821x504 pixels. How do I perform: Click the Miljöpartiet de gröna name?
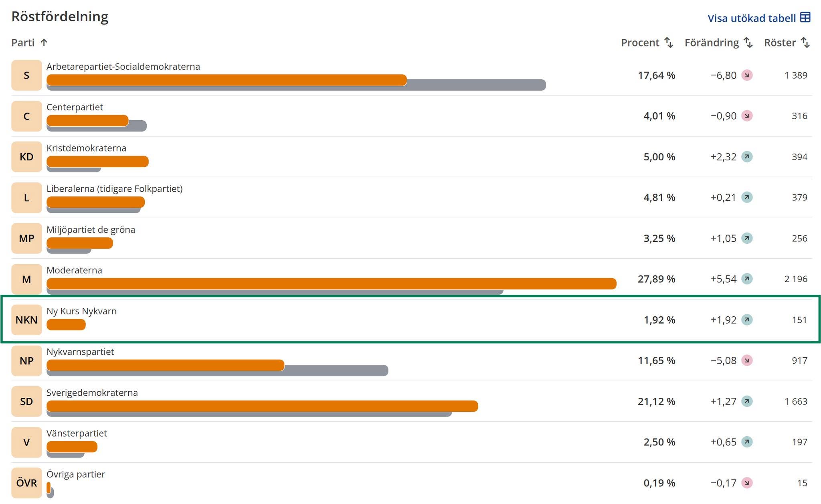point(91,230)
